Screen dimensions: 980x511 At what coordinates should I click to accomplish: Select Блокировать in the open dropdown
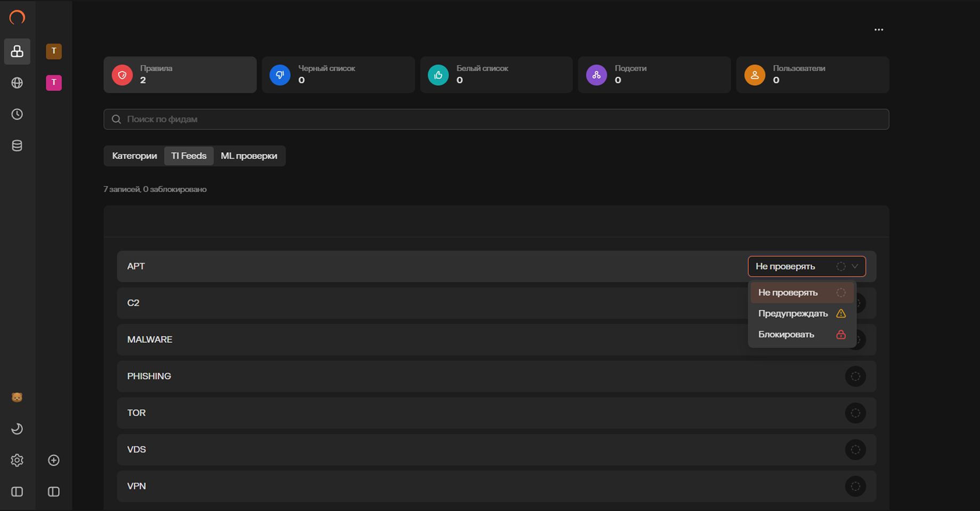tap(786, 334)
